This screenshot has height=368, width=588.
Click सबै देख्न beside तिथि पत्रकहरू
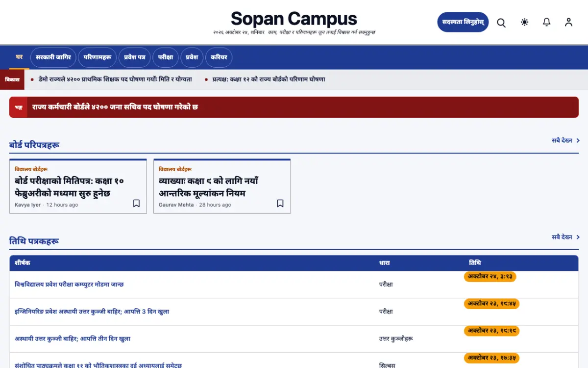566,237
